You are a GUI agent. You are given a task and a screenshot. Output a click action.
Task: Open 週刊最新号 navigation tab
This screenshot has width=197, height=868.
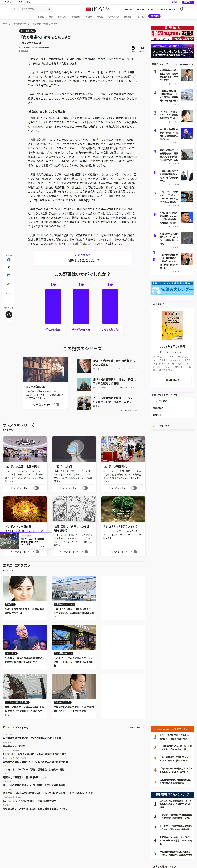(76, 16)
